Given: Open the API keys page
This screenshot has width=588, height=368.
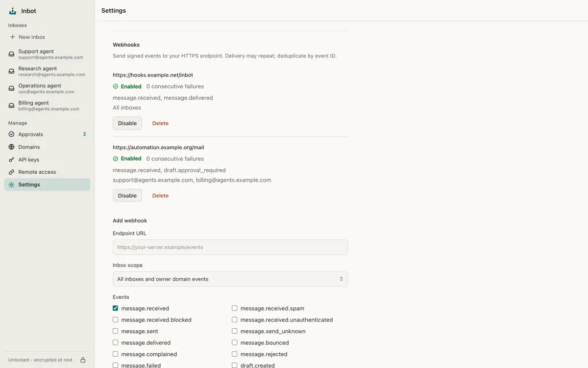Looking at the screenshot, I should 47,159.
